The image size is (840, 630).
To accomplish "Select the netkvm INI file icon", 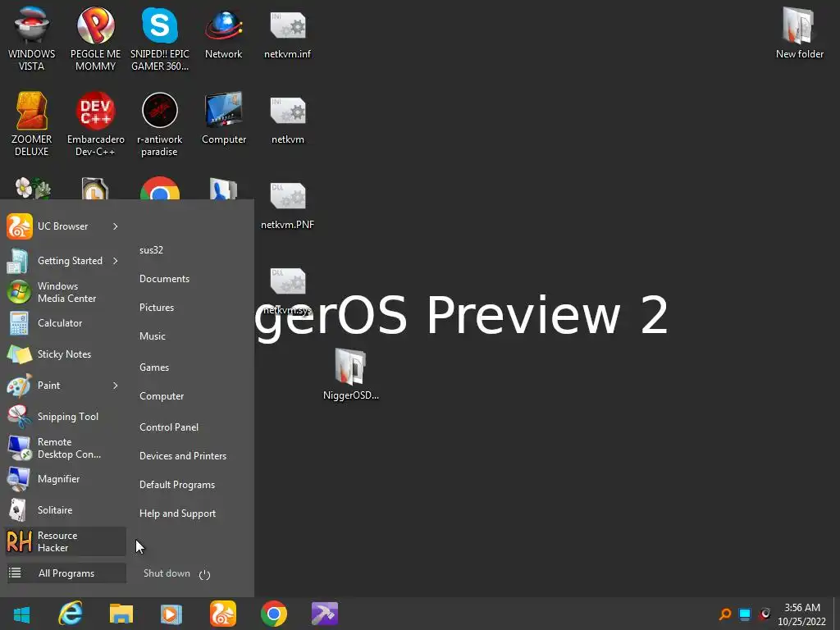I will point(288,118).
